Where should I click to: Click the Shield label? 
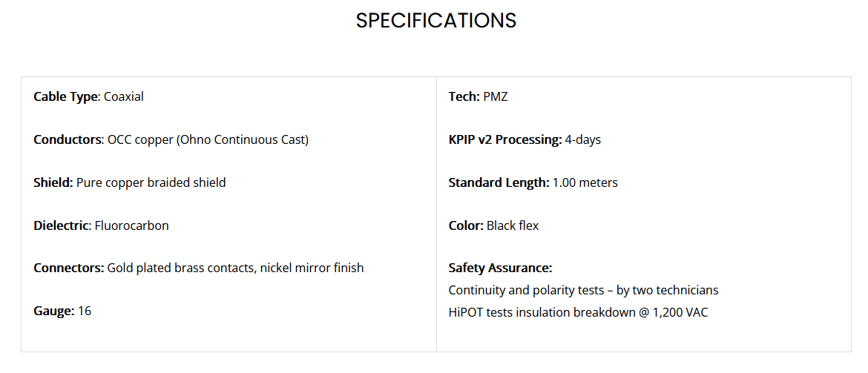(x=53, y=182)
